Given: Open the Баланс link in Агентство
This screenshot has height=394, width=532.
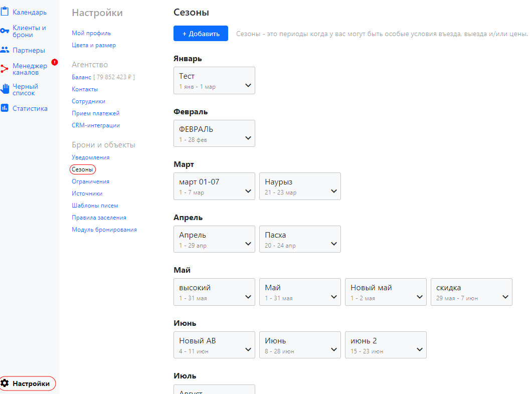Looking at the screenshot, I should coord(81,77).
